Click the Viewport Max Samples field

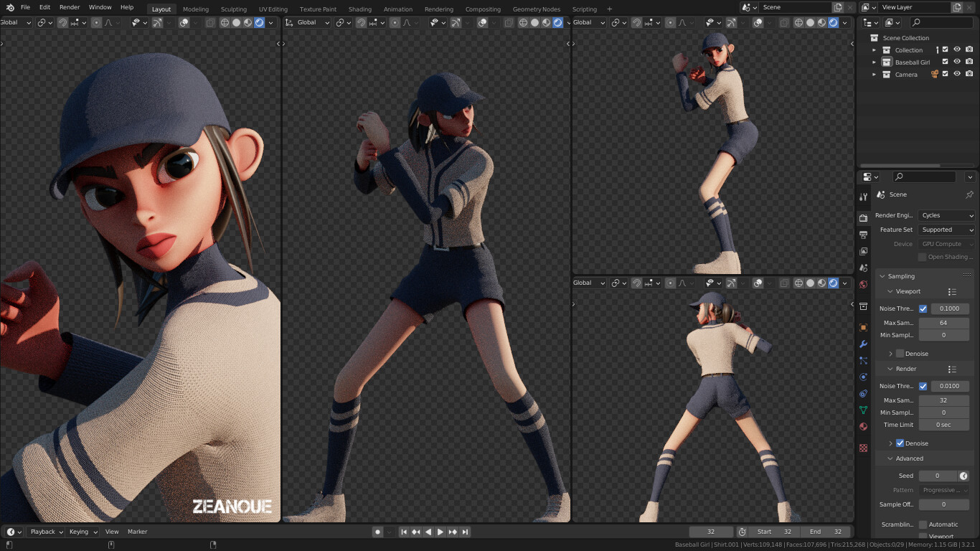click(943, 323)
